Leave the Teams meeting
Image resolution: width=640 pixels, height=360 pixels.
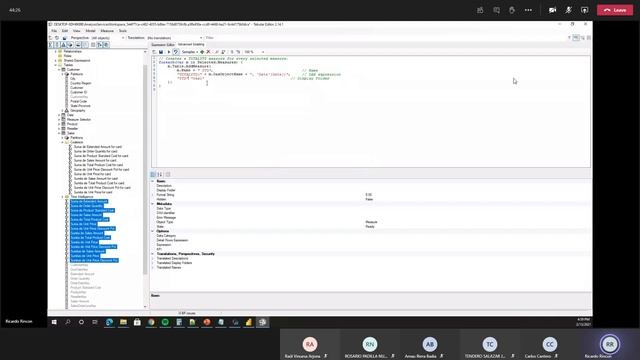[615, 10]
